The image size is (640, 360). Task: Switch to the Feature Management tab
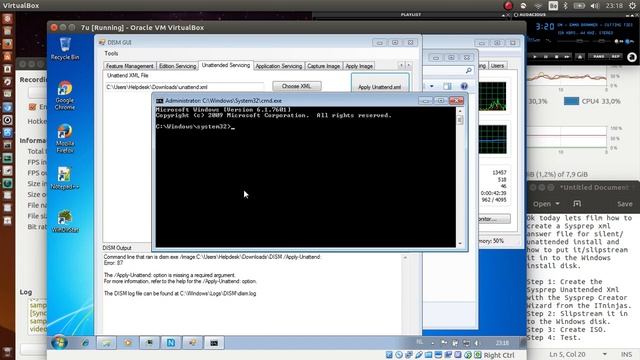(129, 66)
